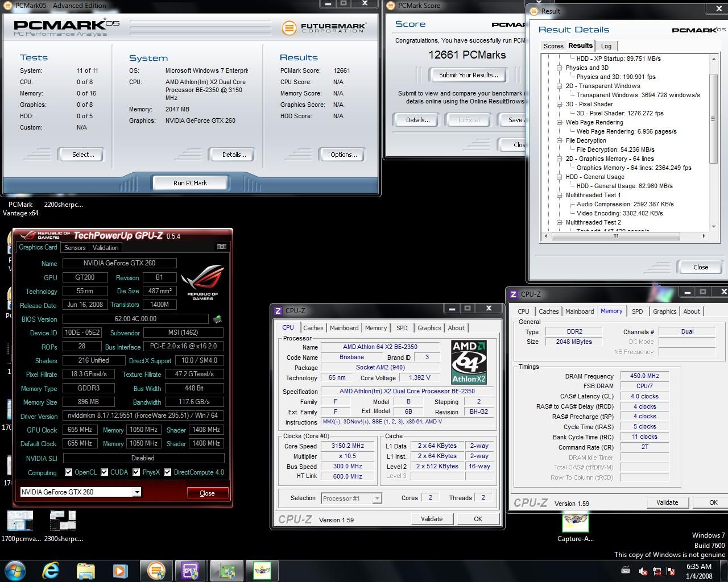Click Details... button under System
Screen dimensions: 728x582
[234, 155]
